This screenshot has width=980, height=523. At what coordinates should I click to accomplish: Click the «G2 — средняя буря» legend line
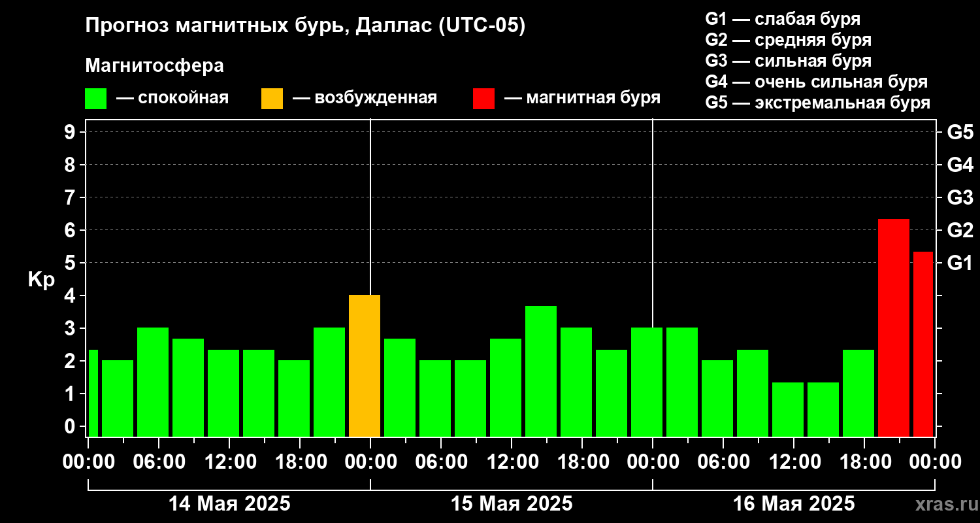(x=788, y=40)
